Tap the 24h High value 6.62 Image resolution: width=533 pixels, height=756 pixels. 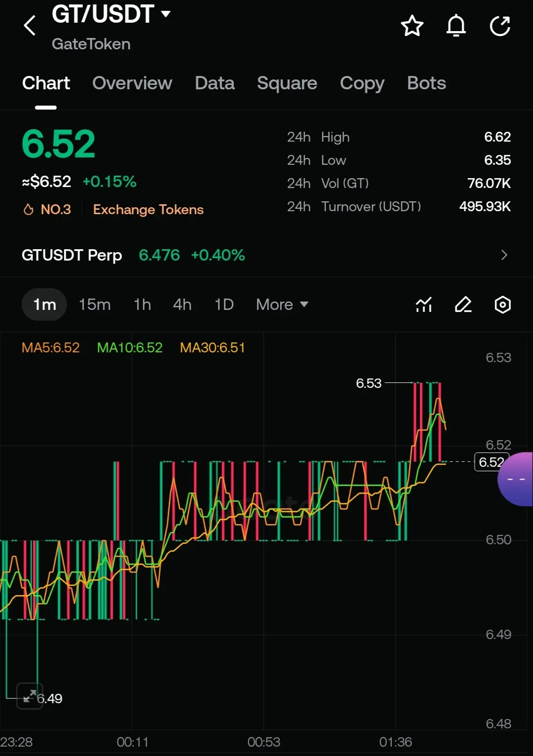(497, 137)
